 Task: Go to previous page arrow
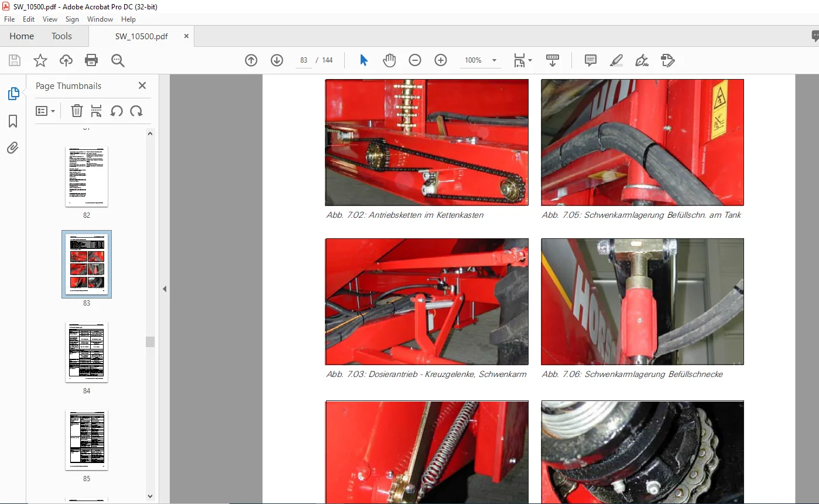pyautogui.click(x=251, y=60)
